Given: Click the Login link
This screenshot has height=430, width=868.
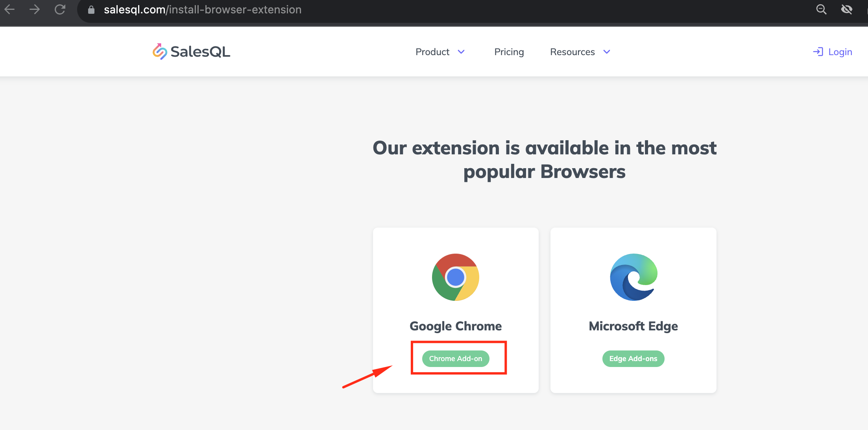Looking at the screenshot, I should [833, 52].
